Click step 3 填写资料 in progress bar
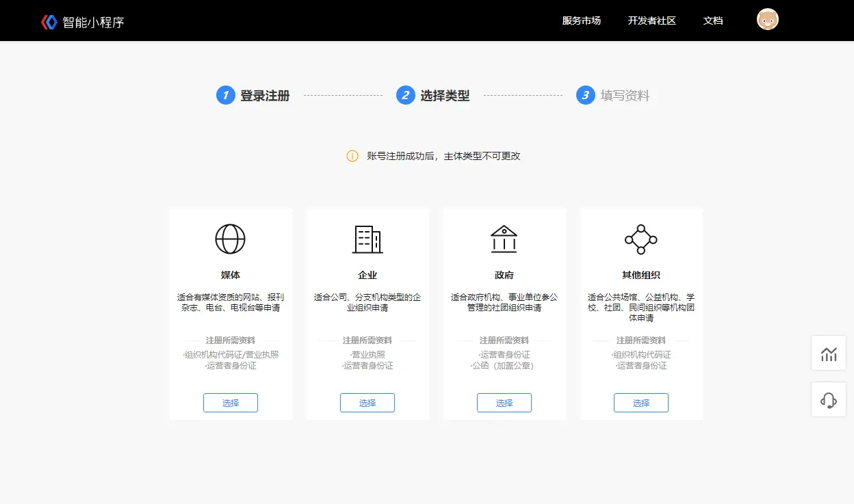The width and height of the screenshot is (854, 504). pos(613,96)
